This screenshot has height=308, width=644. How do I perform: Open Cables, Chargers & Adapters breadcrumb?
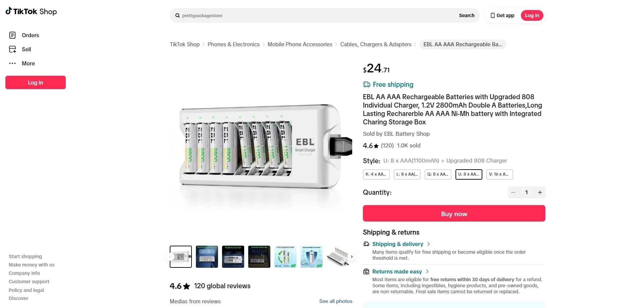(376, 44)
